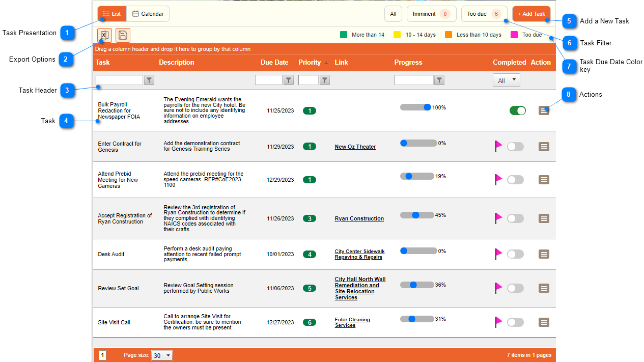This screenshot has height=362, width=644.
Task: Click the Progress column filter icon
Action: point(439,80)
